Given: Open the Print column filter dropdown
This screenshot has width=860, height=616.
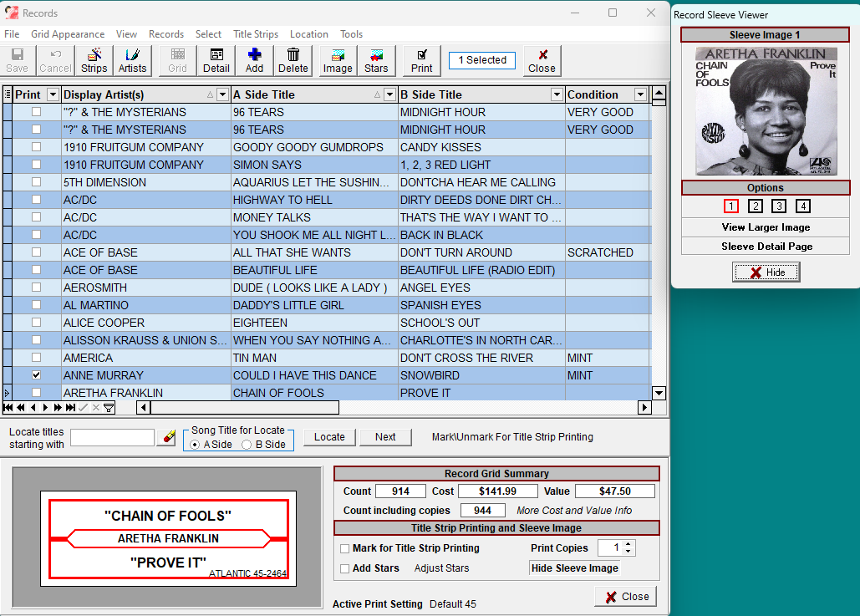Looking at the screenshot, I should [53, 94].
